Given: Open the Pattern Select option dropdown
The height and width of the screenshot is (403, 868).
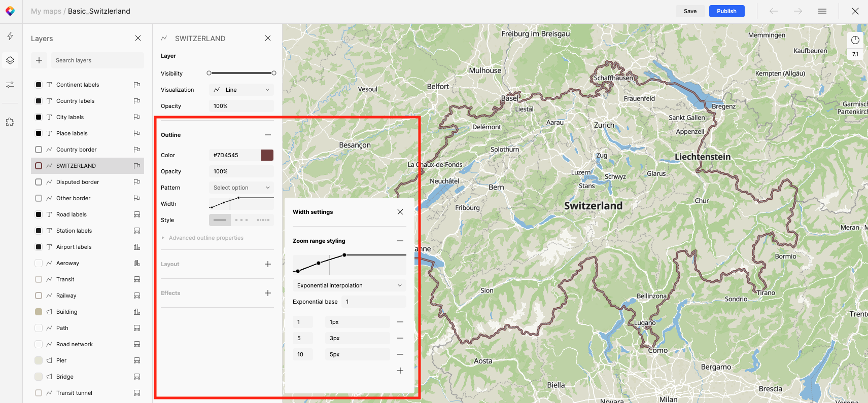Looking at the screenshot, I should coord(241,188).
